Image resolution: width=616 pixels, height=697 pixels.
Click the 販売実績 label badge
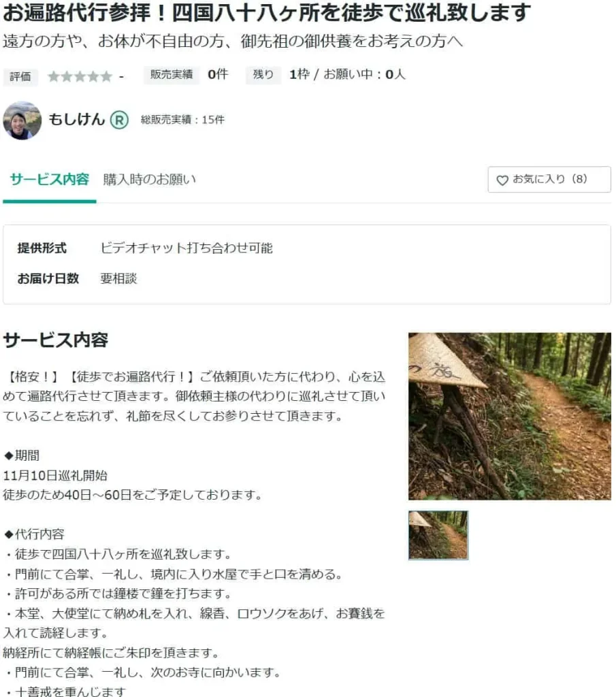tap(172, 74)
